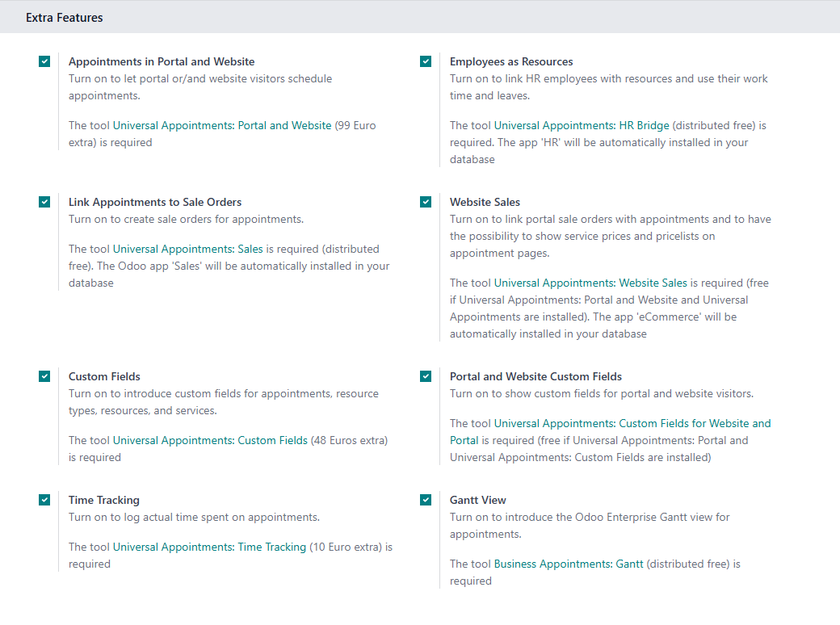Disable the Time Tracking checkbox
Viewport: 840px width, 625px height.
pos(44,500)
